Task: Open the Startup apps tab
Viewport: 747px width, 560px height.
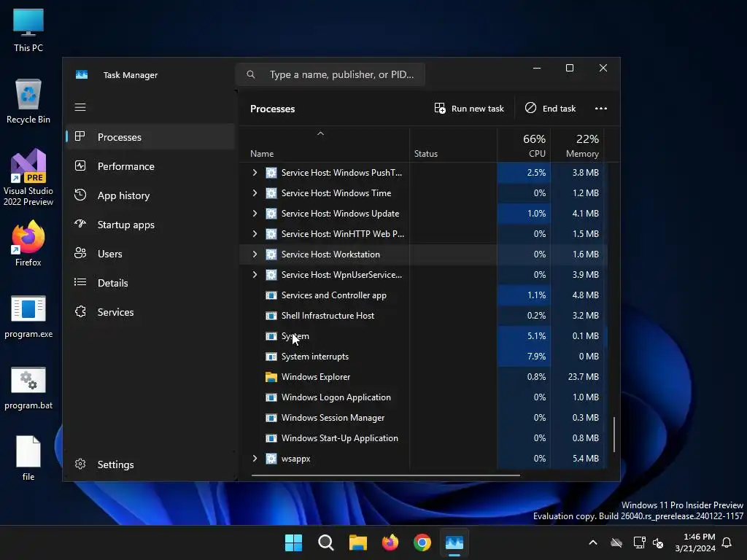Action: (x=150, y=225)
